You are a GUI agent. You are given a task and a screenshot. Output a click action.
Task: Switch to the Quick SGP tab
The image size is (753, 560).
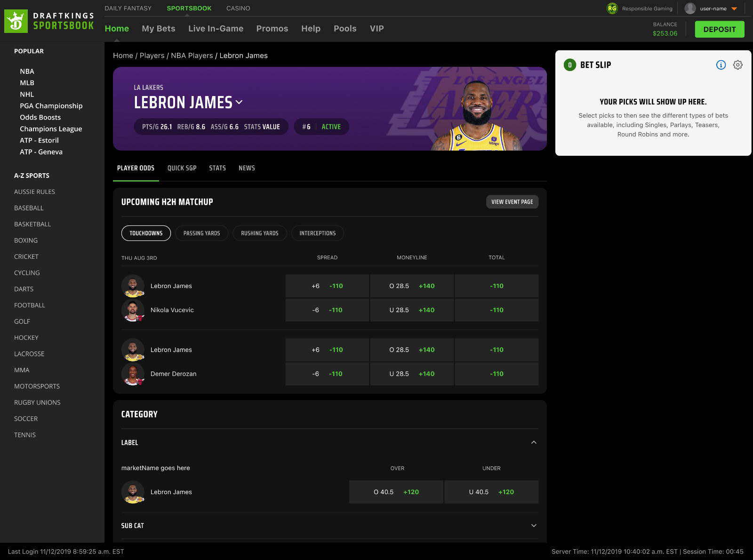coord(182,168)
